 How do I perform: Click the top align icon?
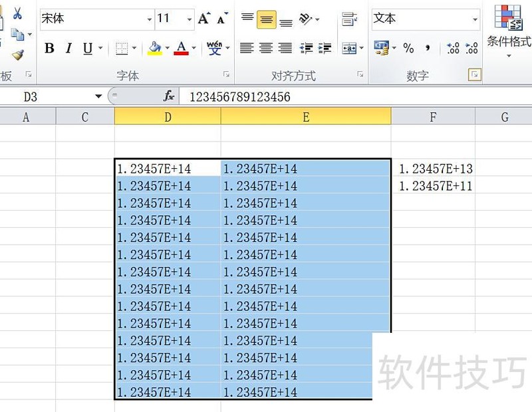(x=247, y=17)
